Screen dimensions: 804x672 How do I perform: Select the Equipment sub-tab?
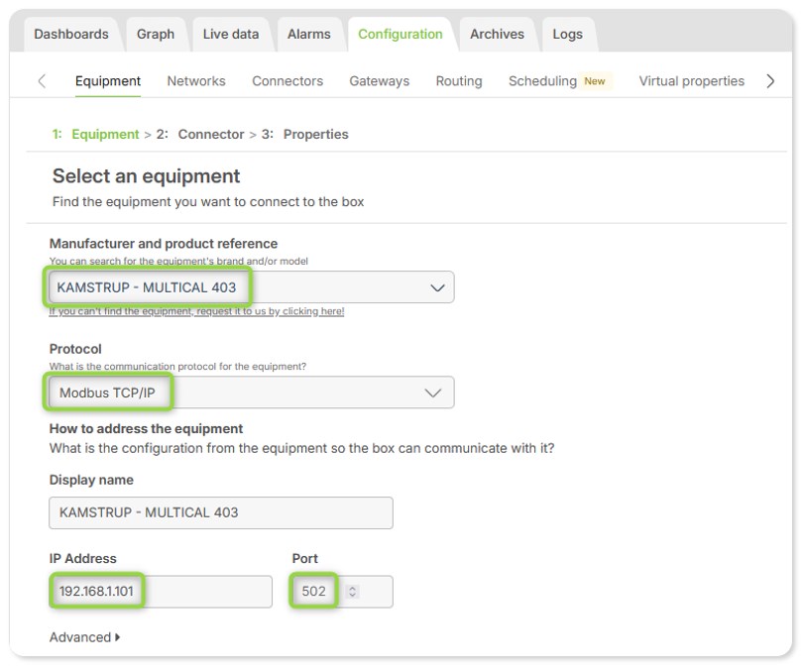pyautogui.click(x=108, y=81)
